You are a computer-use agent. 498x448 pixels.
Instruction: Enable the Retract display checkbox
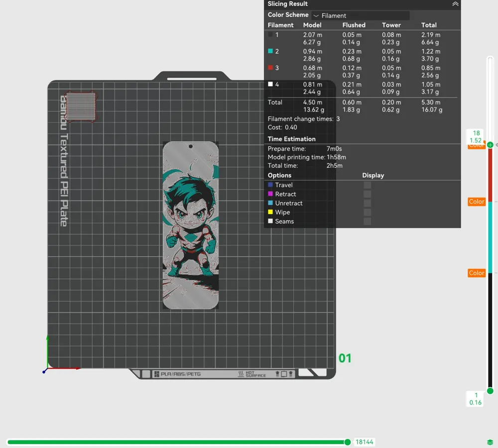coord(367,194)
